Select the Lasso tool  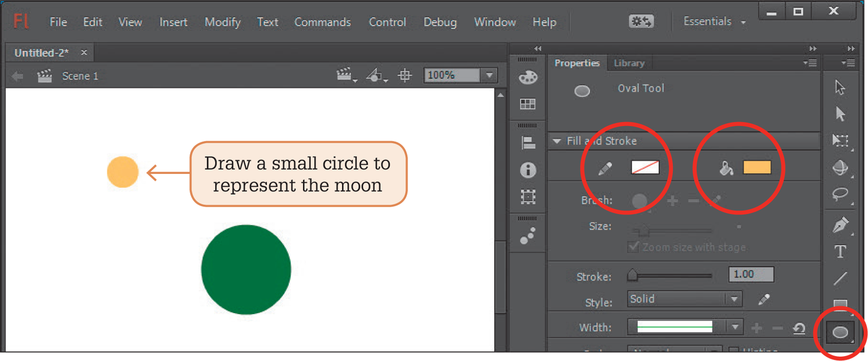click(840, 194)
